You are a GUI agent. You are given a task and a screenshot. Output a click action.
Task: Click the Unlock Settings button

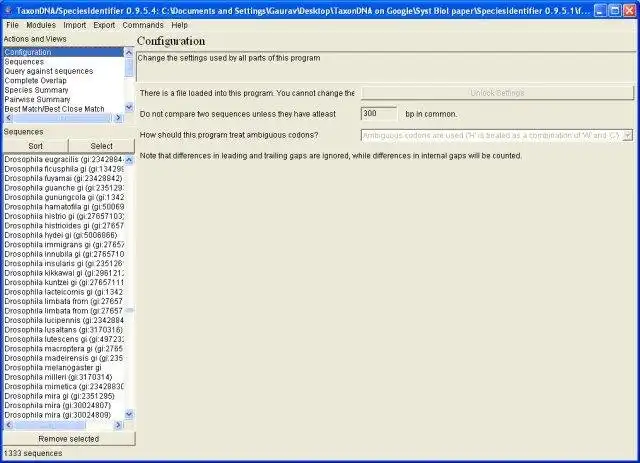pyautogui.click(x=497, y=93)
